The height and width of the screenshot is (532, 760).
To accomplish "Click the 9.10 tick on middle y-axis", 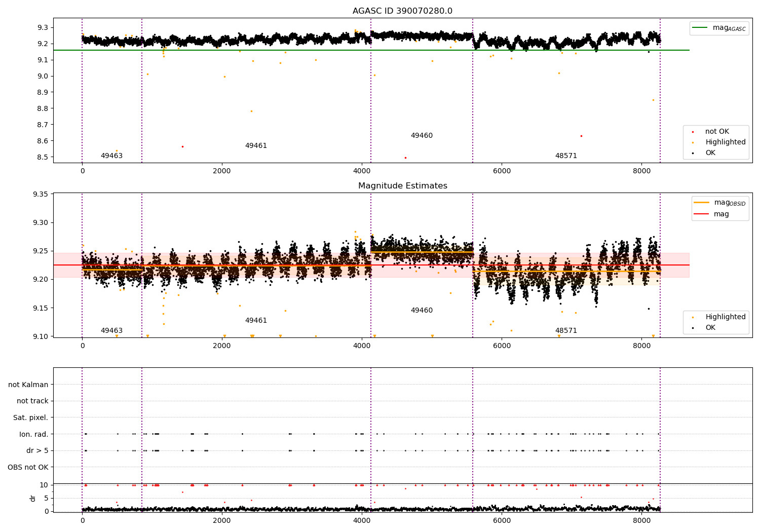I will (x=41, y=336).
